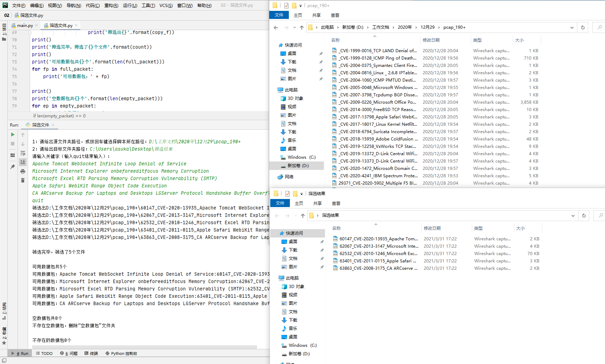Image resolution: width=605 pixels, height=364 pixels.
Task: Switch to main.py editor tab
Action: (25, 25)
